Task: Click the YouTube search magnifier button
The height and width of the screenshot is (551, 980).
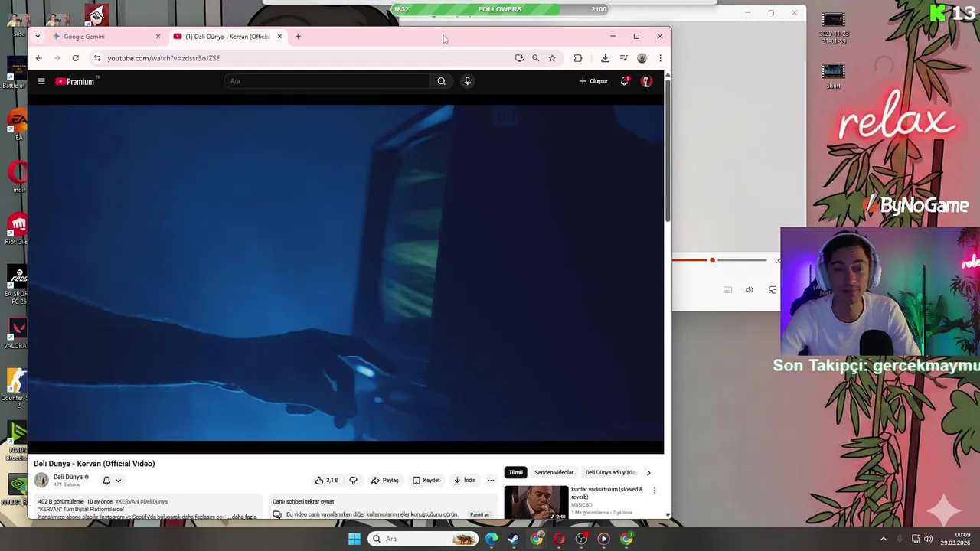Action: point(441,81)
